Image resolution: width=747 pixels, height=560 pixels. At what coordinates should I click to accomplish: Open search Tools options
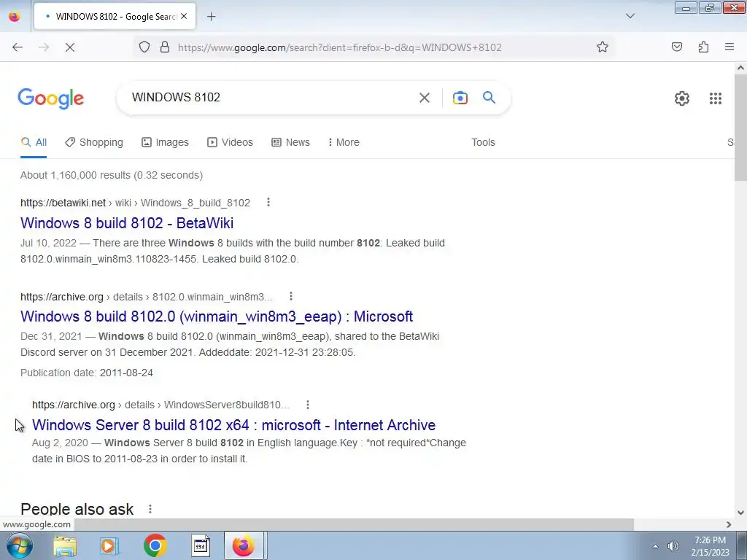tap(483, 142)
